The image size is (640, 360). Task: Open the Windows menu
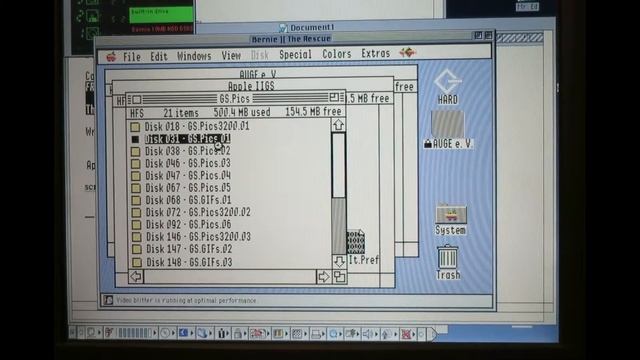[194, 56]
